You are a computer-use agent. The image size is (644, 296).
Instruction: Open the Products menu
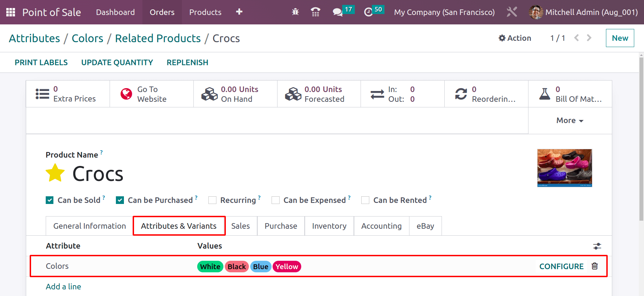pyautogui.click(x=205, y=12)
